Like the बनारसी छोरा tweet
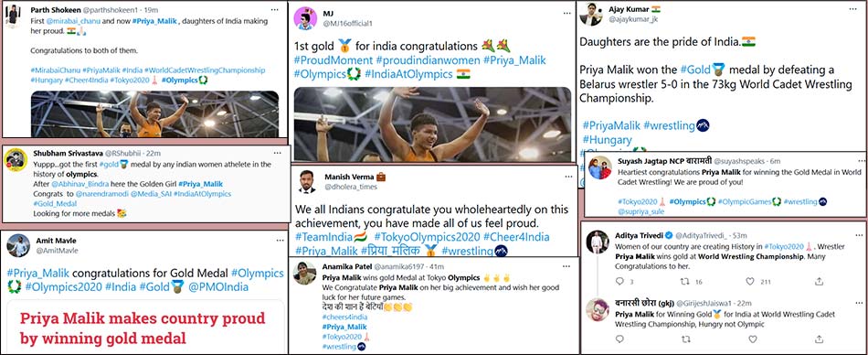The image size is (868, 355). (752, 339)
